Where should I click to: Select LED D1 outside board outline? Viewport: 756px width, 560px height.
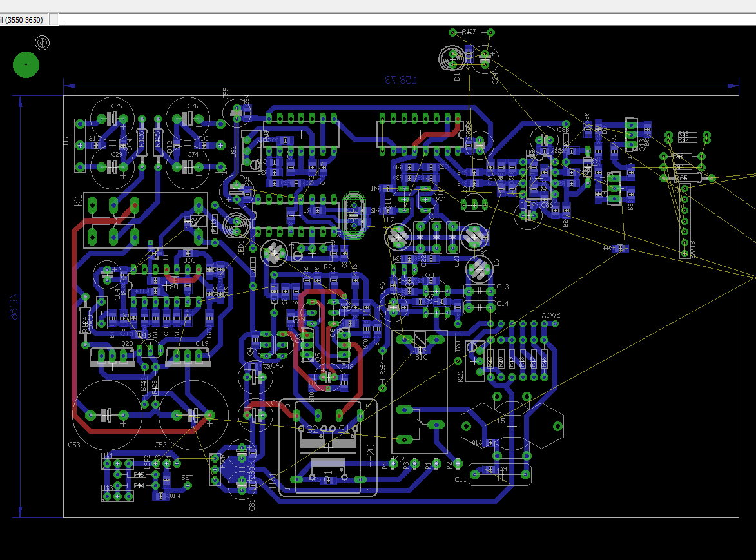tap(452, 58)
